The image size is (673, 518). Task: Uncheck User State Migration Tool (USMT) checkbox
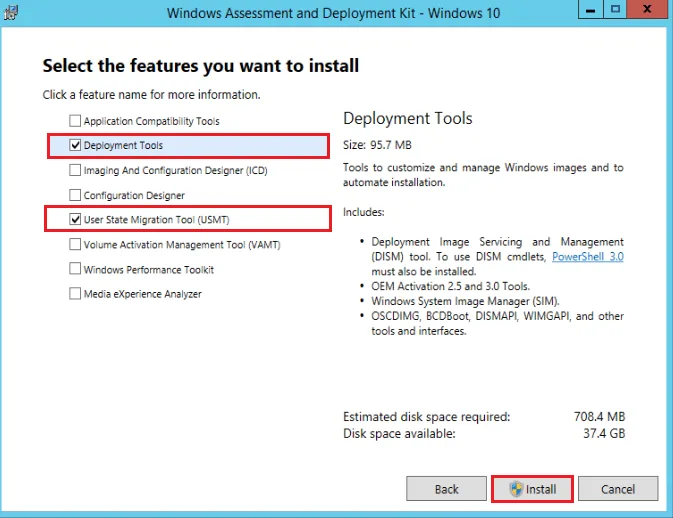(75, 219)
